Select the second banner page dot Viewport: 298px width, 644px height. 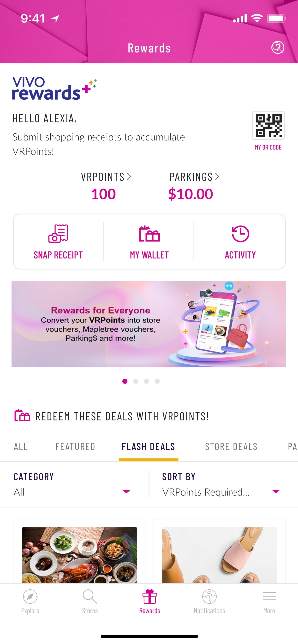pos(136,381)
